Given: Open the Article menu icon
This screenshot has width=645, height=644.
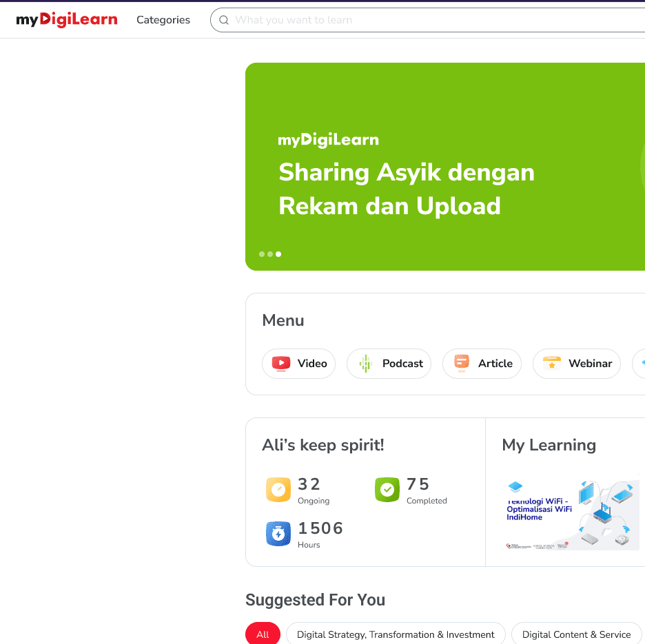Looking at the screenshot, I should (x=461, y=363).
